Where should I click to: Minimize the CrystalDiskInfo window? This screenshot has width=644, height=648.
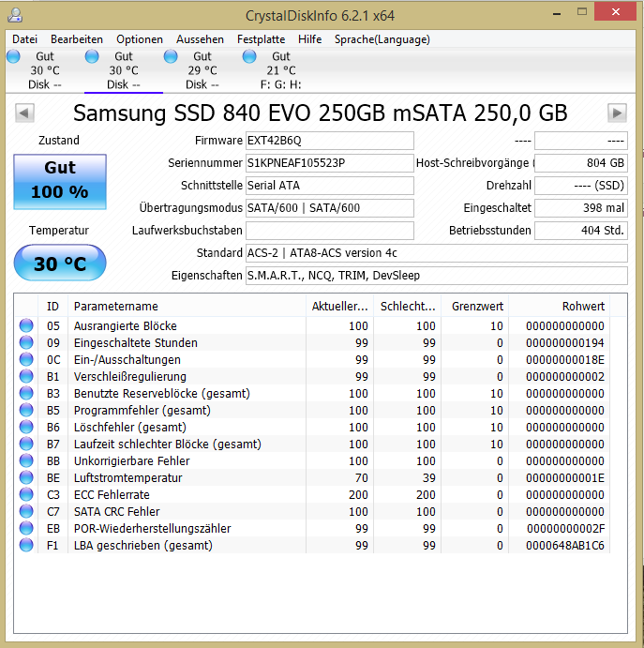tap(557, 12)
